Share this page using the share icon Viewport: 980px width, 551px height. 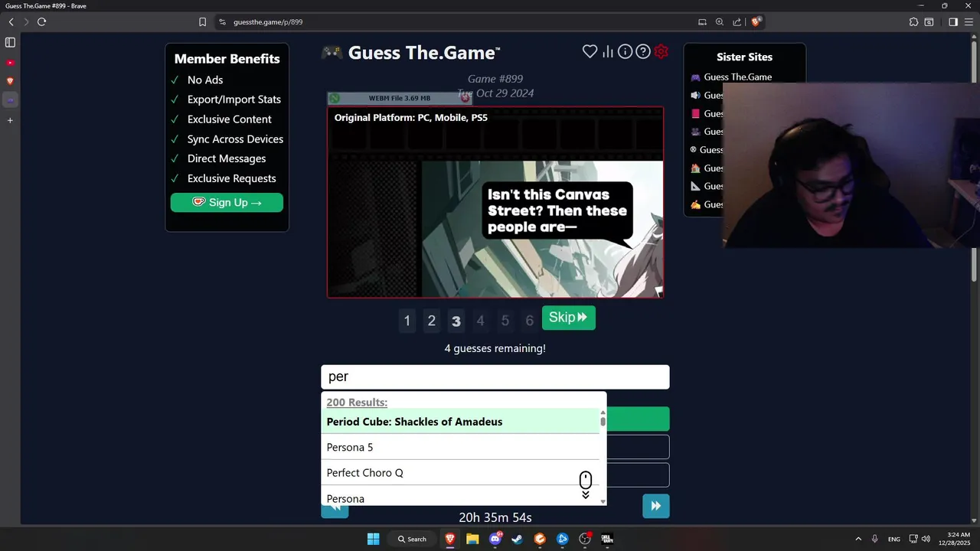737,22
